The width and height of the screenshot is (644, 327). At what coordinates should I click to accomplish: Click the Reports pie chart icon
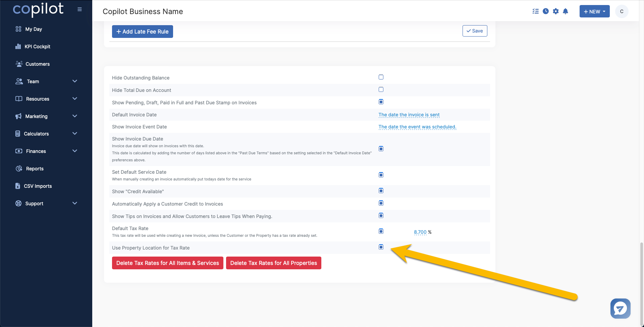click(x=19, y=169)
